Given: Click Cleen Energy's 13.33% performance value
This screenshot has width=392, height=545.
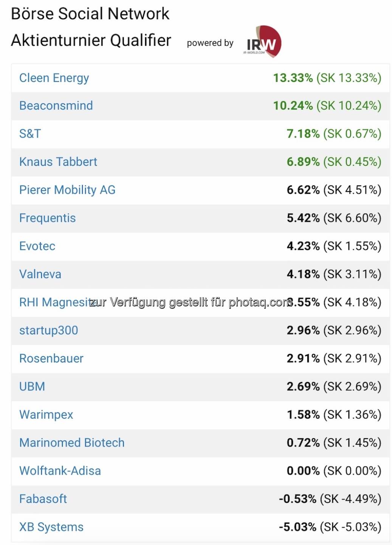Looking at the screenshot, I should 293,78.
